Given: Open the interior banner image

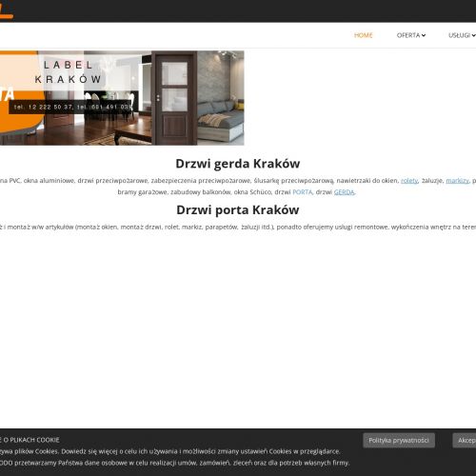Looking at the screenshot, I should click(x=122, y=98).
